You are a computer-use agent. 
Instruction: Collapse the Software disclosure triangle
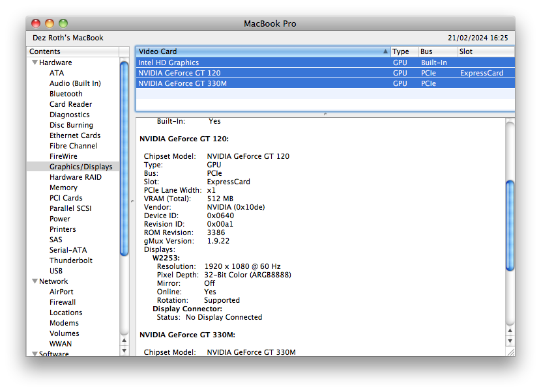coord(35,354)
